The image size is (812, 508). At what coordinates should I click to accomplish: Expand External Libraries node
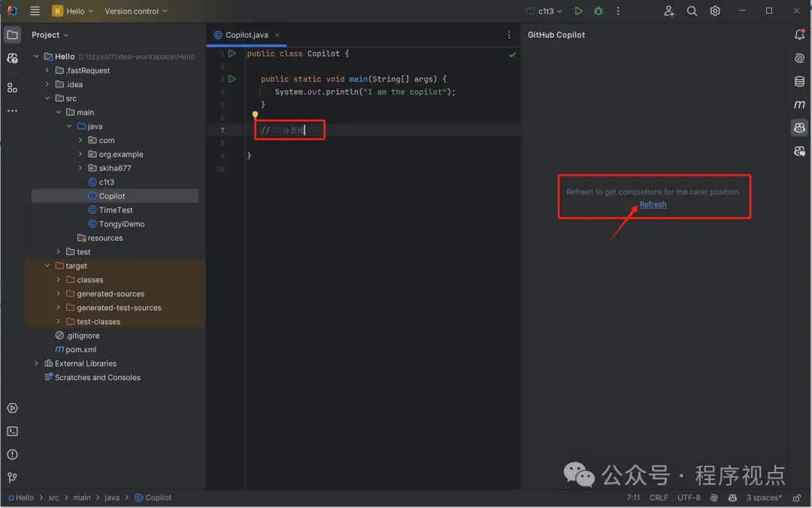(36, 364)
